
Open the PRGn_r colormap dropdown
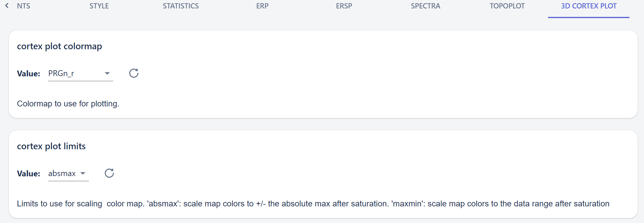pos(80,73)
